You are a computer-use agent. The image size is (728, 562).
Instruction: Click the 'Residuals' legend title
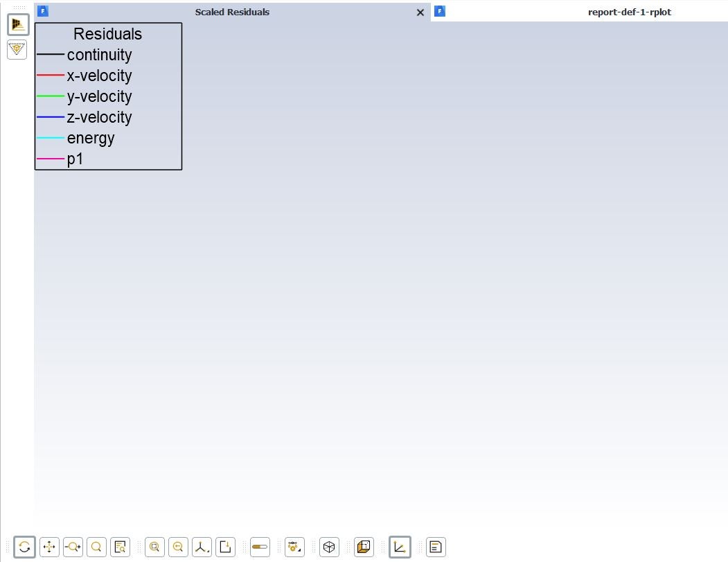click(x=108, y=34)
